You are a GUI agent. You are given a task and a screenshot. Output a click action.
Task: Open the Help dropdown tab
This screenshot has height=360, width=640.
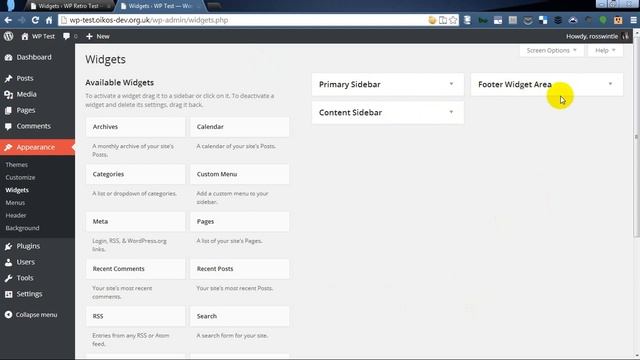click(605, 51)
